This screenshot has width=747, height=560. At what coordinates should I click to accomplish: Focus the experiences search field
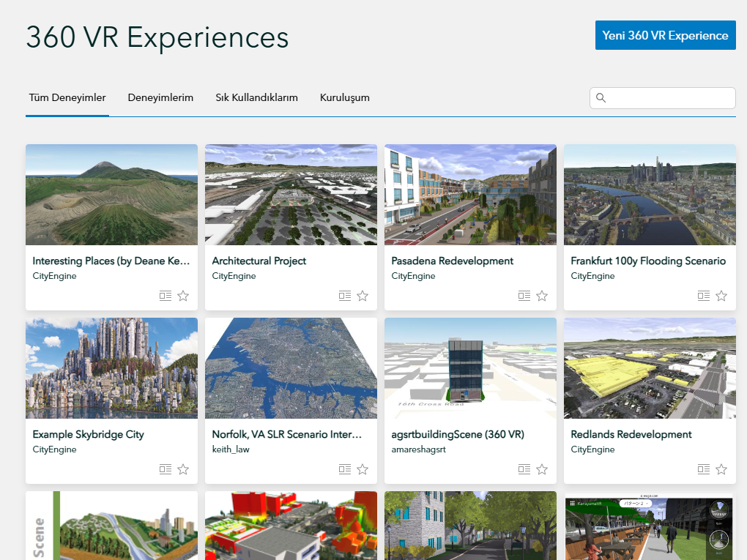tap(662, 97)
